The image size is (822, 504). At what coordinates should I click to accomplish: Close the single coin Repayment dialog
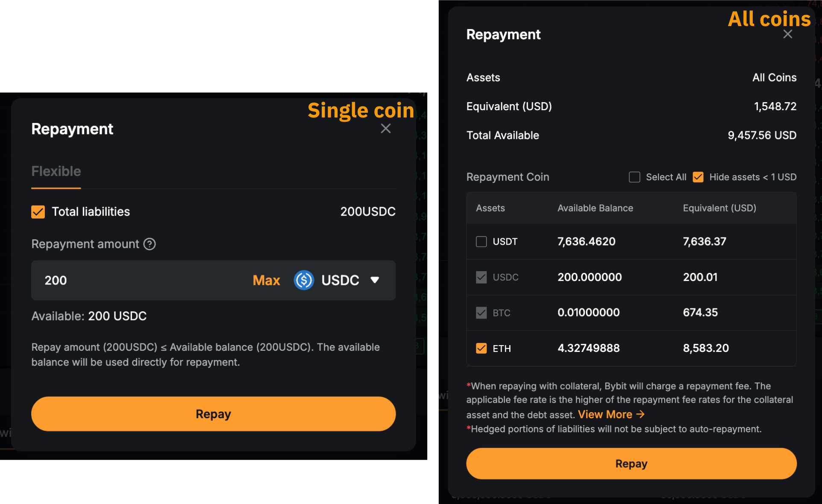pyautogui.click(x=385, y=129)
